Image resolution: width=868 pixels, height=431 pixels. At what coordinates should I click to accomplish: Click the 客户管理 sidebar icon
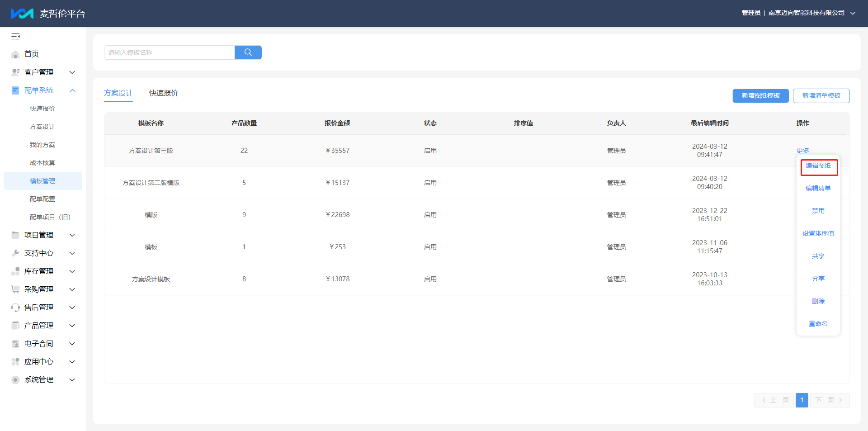[15, 72]
